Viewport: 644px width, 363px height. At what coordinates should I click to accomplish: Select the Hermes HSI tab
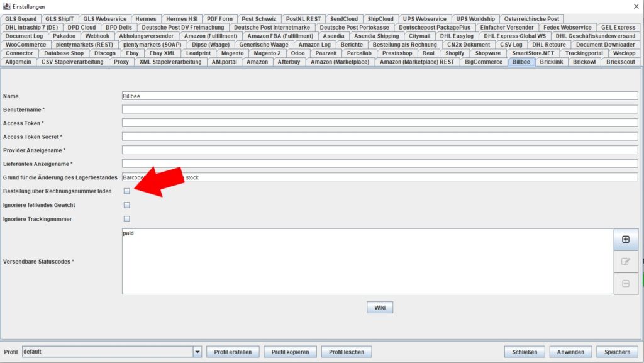coord(182,18)
